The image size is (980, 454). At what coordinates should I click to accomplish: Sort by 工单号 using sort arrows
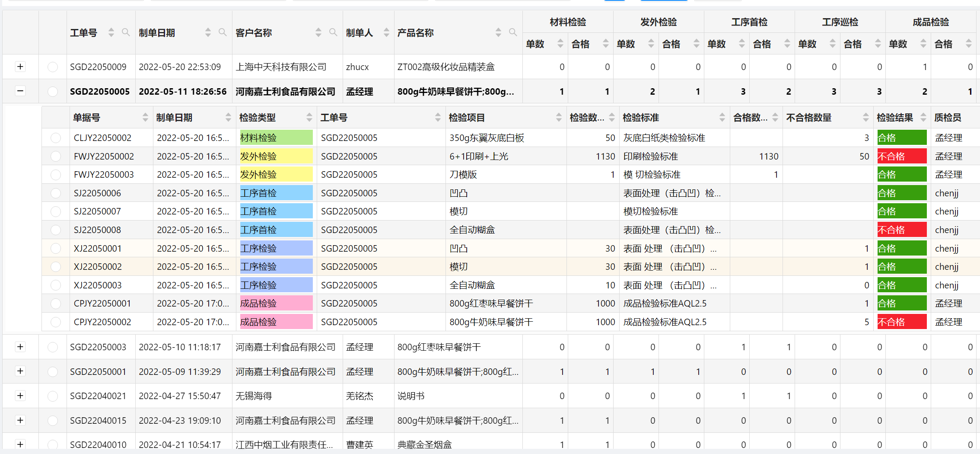[111, 32]
